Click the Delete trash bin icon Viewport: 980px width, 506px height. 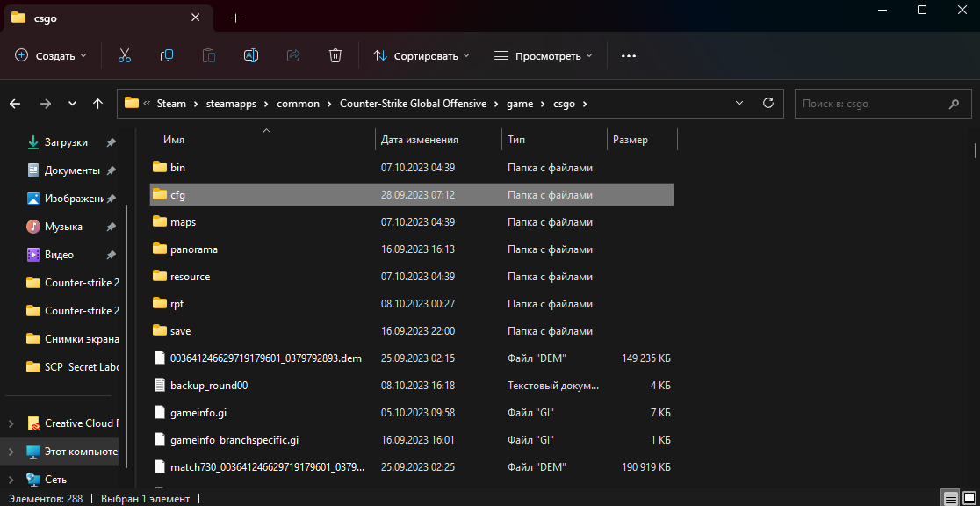[335, 55]
